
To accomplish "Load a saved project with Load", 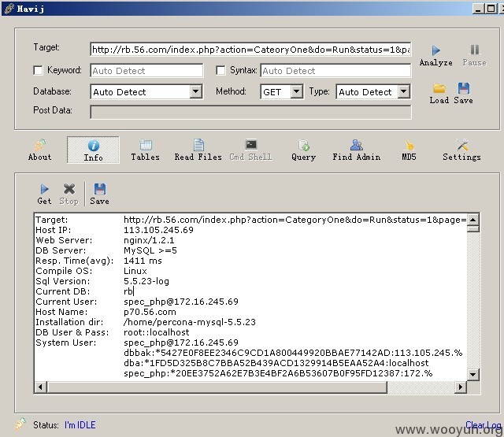I will [x=439, y=94].
